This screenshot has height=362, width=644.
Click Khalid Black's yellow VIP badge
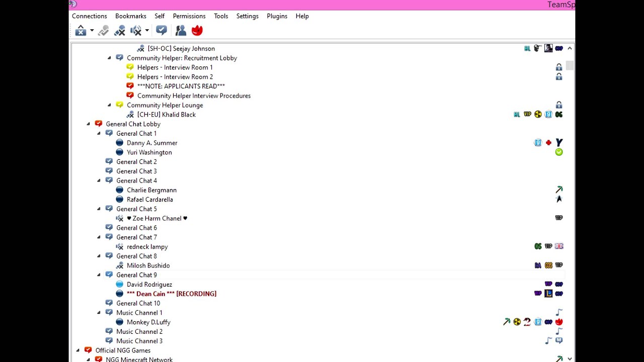tap(527, 115)
